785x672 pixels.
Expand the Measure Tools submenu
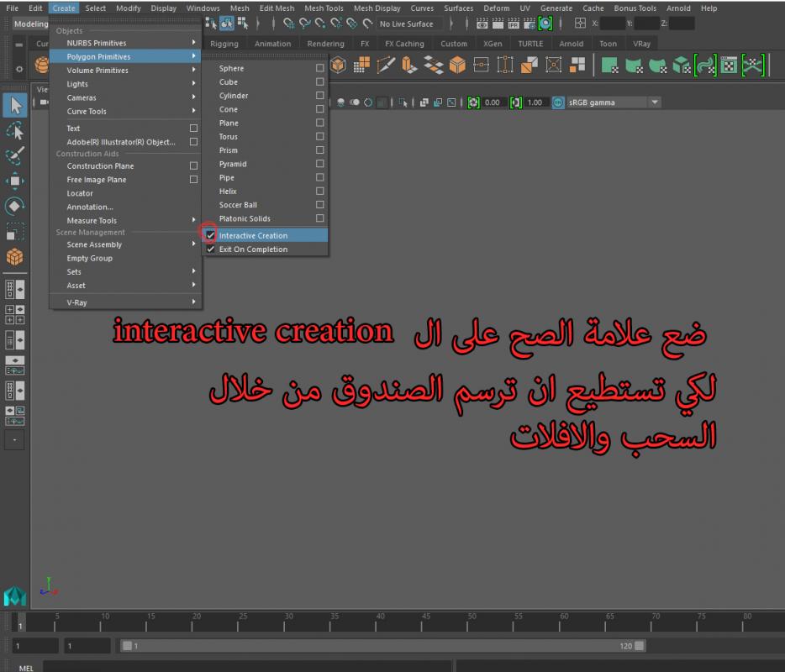(125, 221)
